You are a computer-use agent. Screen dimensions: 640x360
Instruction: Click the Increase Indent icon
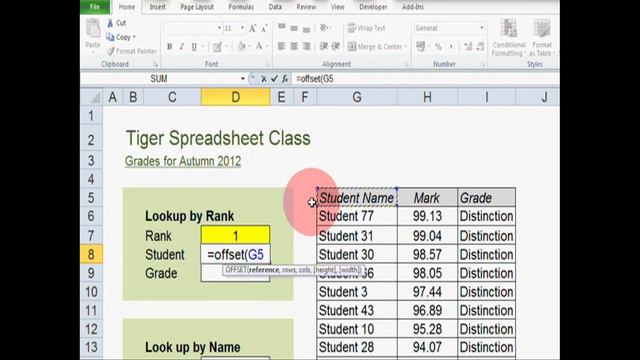(x=336, y=47)
